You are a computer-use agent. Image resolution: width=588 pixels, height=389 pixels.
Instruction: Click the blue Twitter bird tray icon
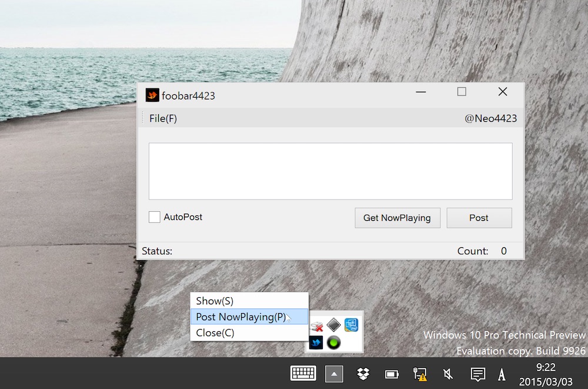[316, 342]
